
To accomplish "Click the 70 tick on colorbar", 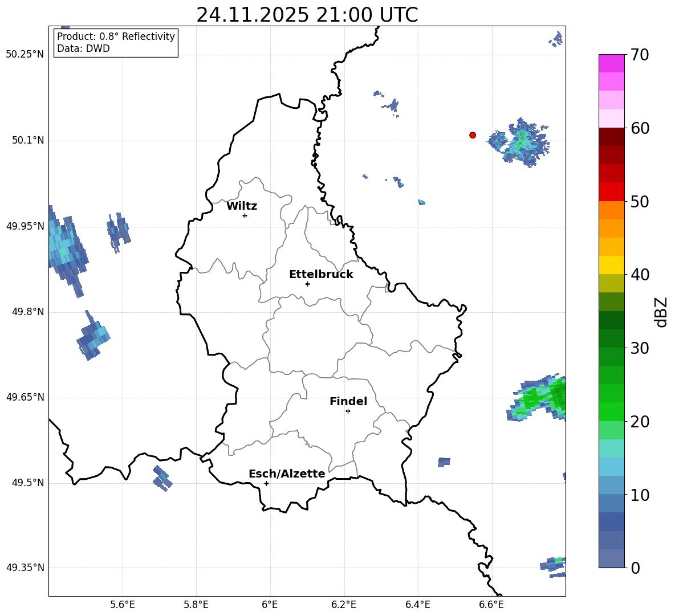I will coord(640,55).
